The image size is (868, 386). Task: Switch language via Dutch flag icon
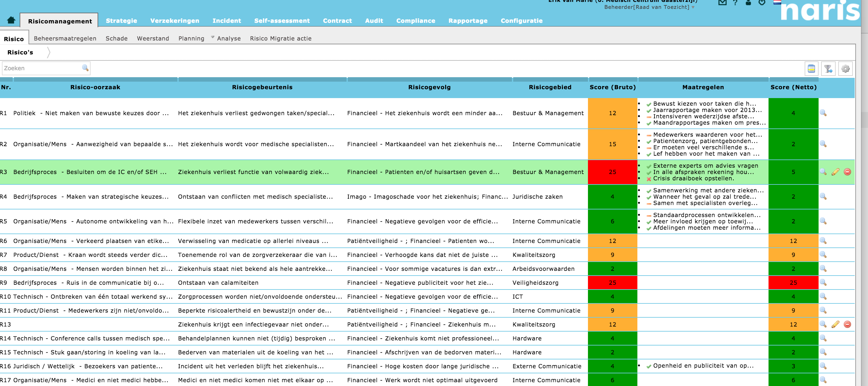(777, 2)
